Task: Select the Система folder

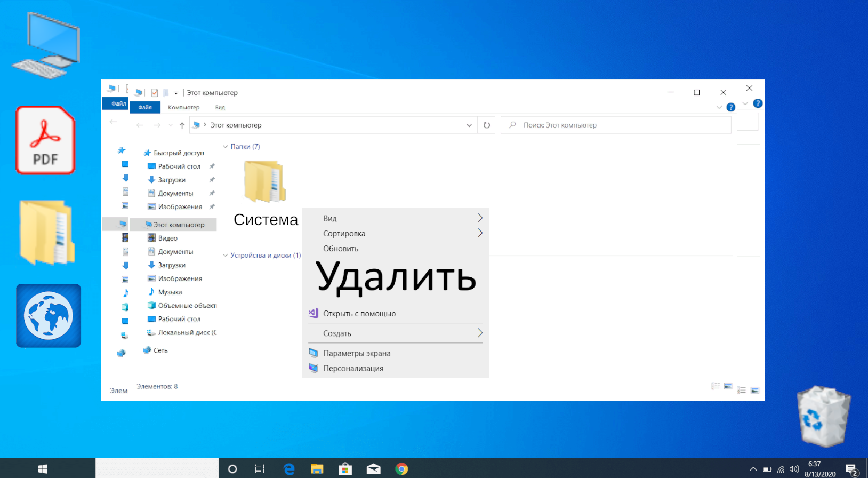Action: (x=266, y=194)
